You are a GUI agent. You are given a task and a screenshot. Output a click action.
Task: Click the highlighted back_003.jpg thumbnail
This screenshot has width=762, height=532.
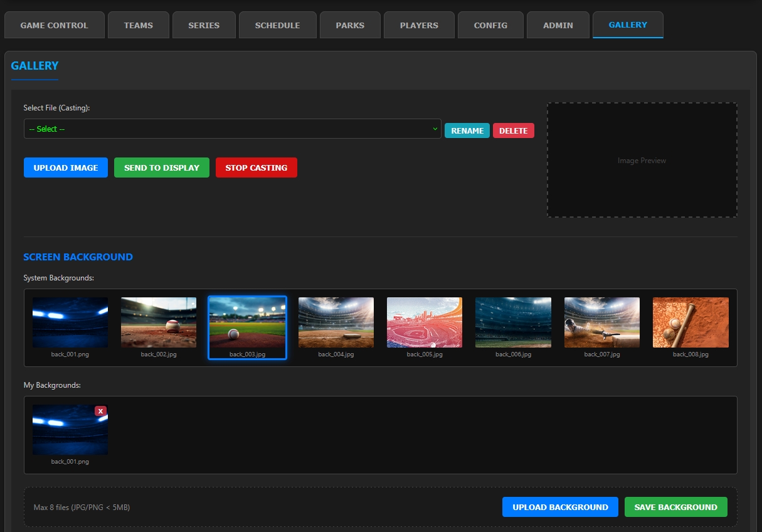coord(247,322)
